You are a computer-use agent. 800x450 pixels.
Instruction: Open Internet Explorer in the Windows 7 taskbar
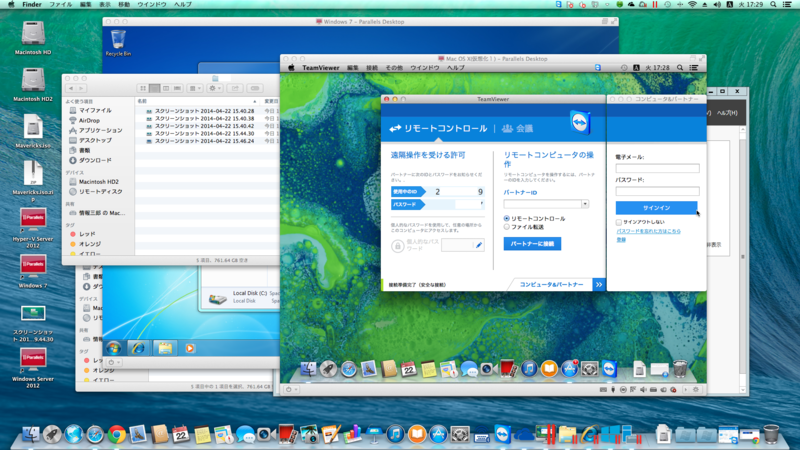pyautogui.click(x=138, y=348)
